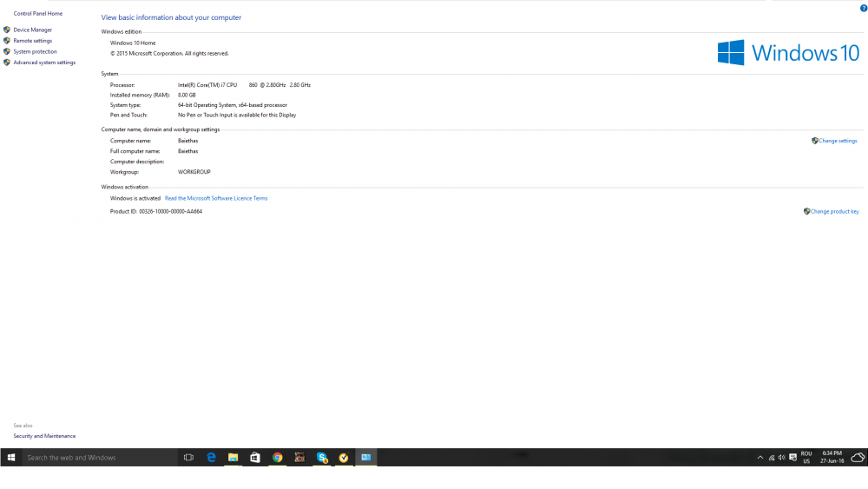Viewport: 868px width, 489px height.
Task: Open the tray icon left of ROU
Action: click(x=792, y=458)
